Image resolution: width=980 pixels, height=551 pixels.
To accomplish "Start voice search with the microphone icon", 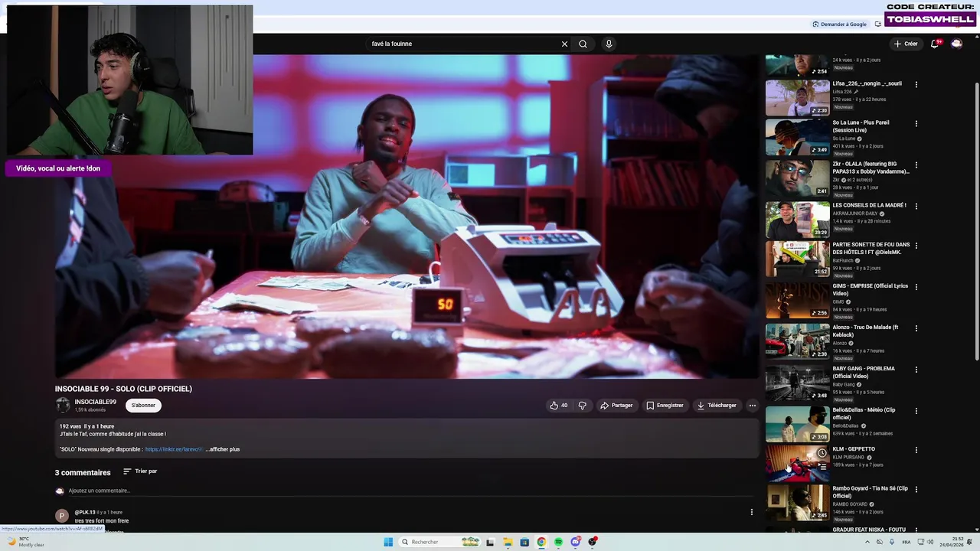I will (609, 44).
